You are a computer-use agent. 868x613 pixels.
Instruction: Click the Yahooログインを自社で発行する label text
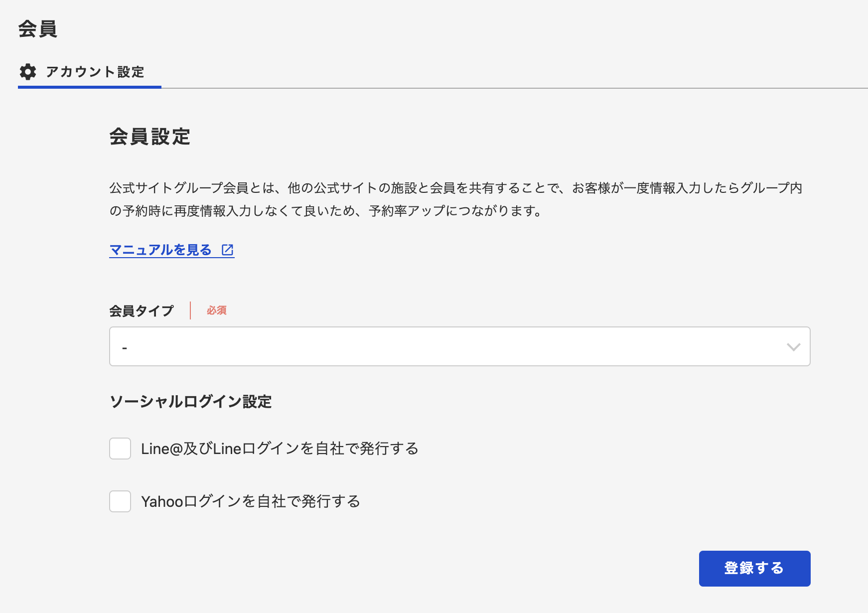click(251, 501)
